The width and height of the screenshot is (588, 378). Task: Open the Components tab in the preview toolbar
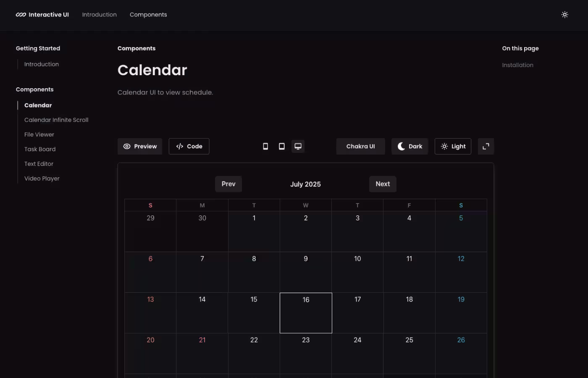coord(136,48)
